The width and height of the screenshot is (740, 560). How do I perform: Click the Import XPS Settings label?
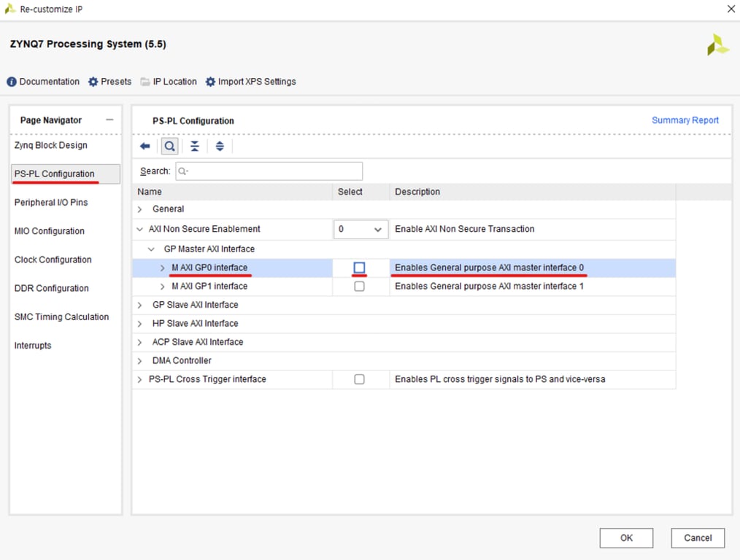(257, 82)
